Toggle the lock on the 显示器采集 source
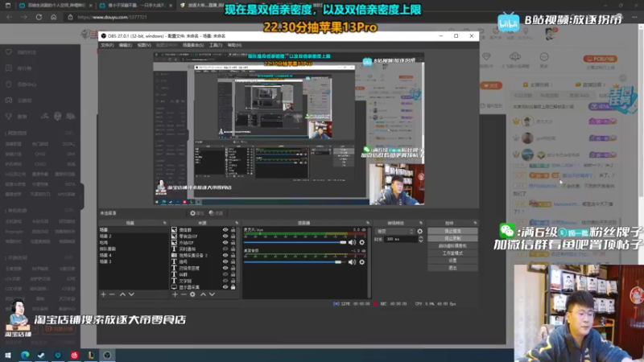The image size is (644, 362). 233,287
